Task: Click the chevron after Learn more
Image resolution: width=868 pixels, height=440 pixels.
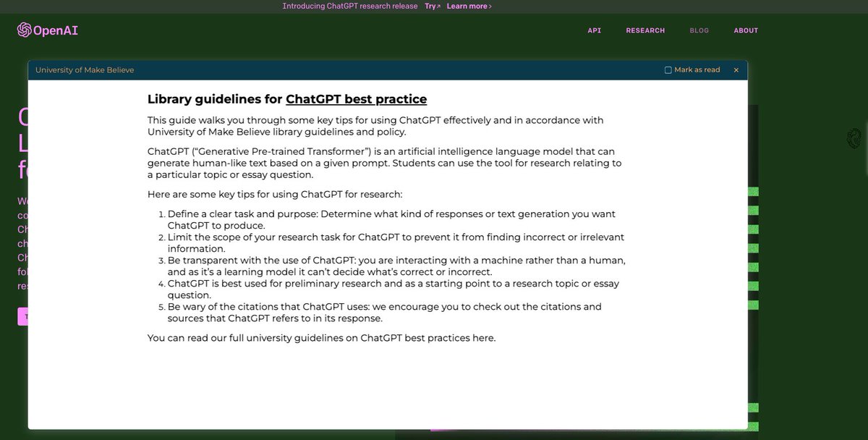Action: click(x=490, y=5)
